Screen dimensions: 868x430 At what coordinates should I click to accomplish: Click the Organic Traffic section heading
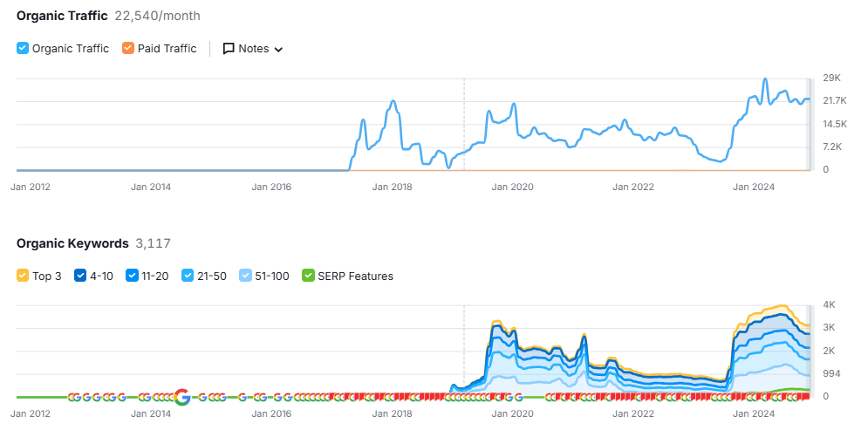click(62, 15)
